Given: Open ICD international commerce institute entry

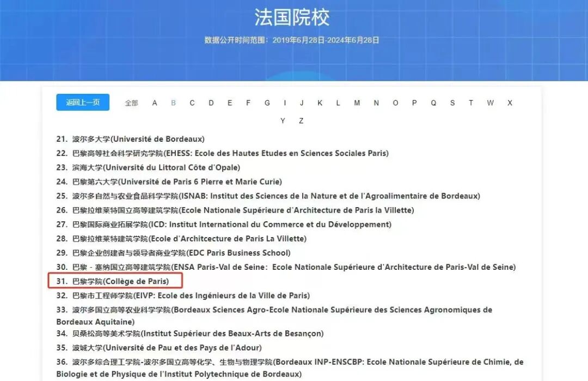Looking at the screenshot, I should (224, 224).
